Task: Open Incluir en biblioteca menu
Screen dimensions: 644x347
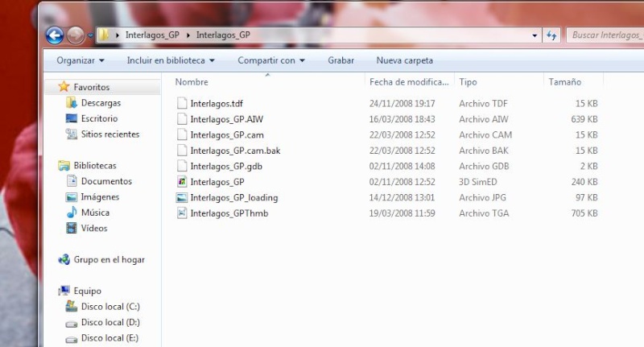Action: (171, 60)
